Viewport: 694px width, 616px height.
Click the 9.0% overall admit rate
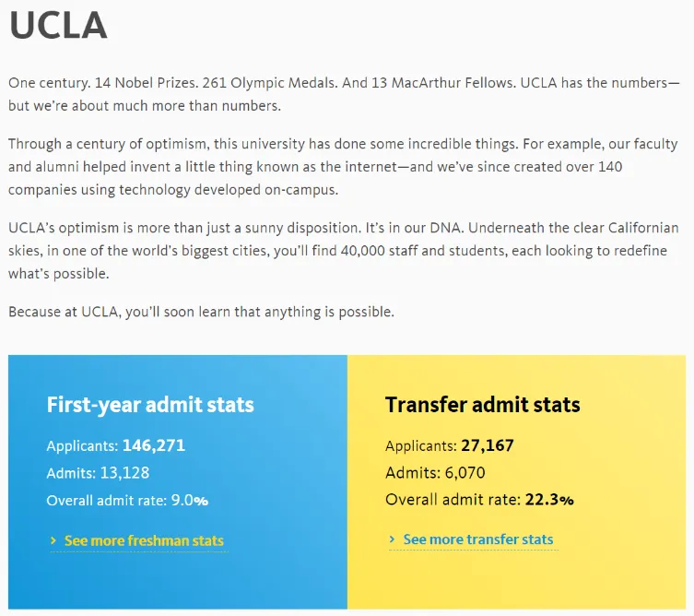[190, 501]
